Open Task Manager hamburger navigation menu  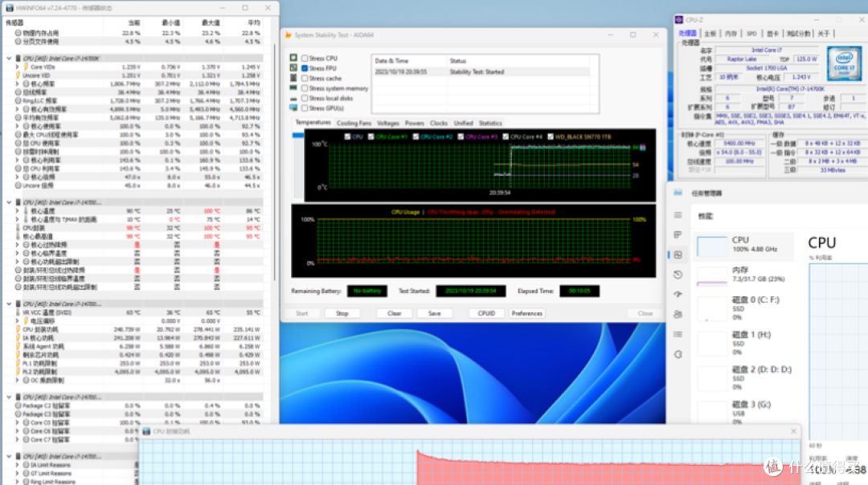click(x=679, y=215)
